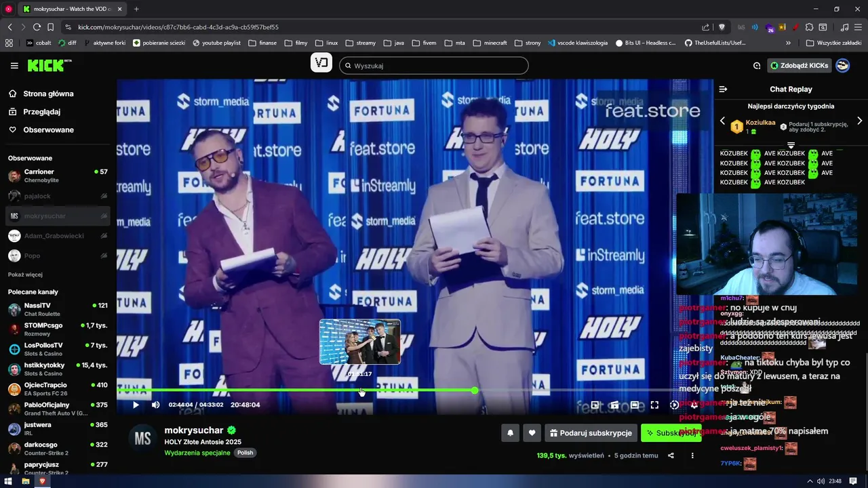This screenshot has height=488, width=868.
Task: Open recommended channel STOMPcsgo
Action: [58, 329]
